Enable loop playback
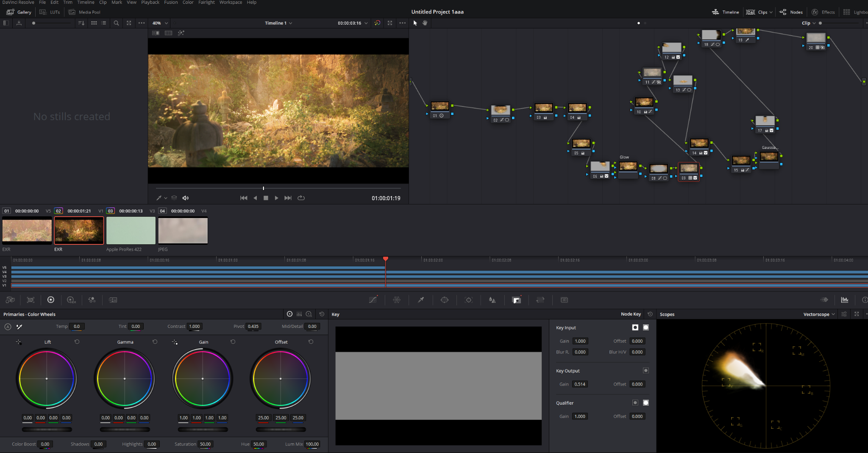Image resolution: width=868 pixels, height=453 pixels. (301, 198)
